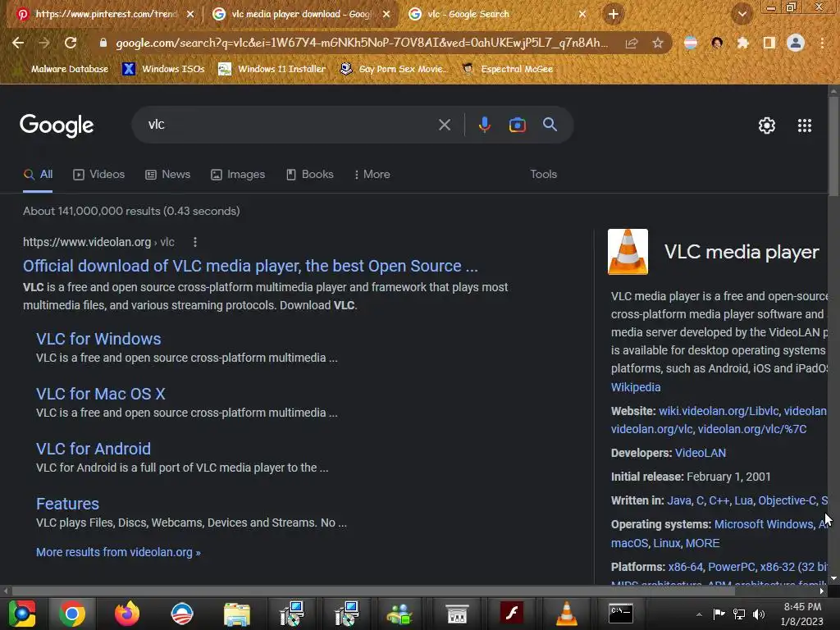Open the command prompt taskbar icon
Image resolution: width=840 pixels, height=630 pixels.
621,614
